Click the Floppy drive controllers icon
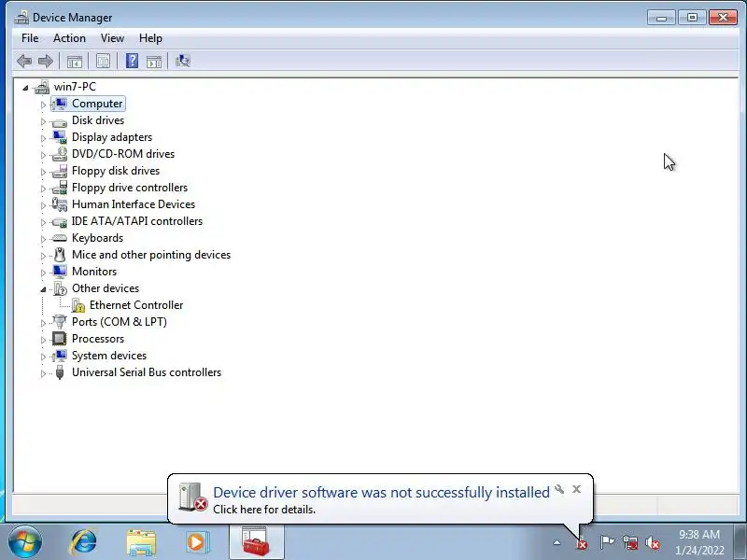Image resolution: width=747 pixels, height=560 pixels. click(x=60, y=188)
